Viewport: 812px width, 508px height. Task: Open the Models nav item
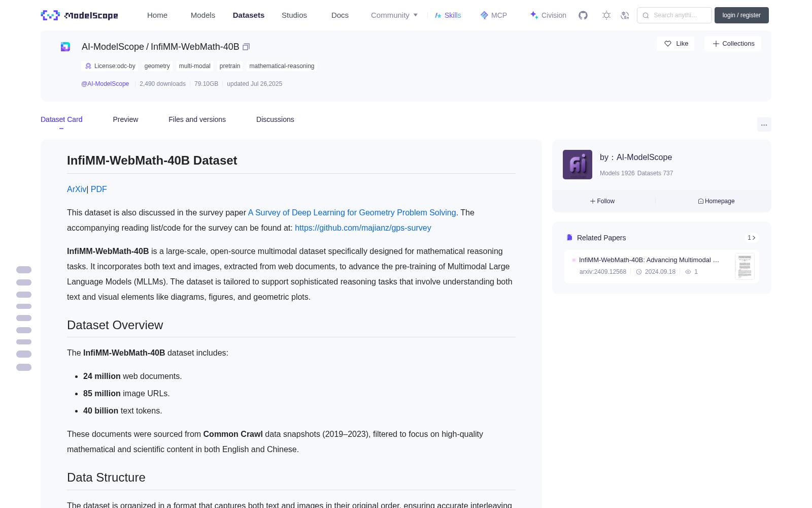(203, 15)
